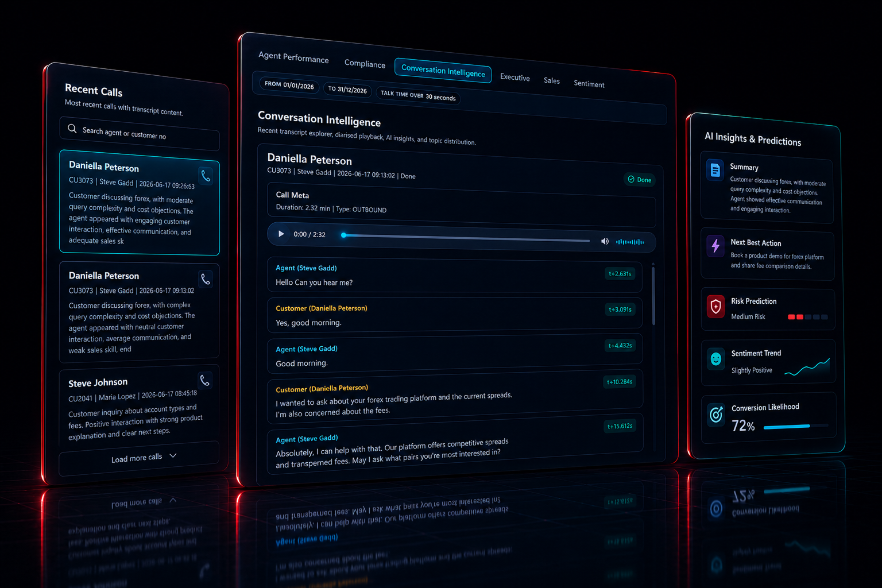Click the Conversion Likelihood target icon
The height and width of the screenshot is (588, 882).
716,413
